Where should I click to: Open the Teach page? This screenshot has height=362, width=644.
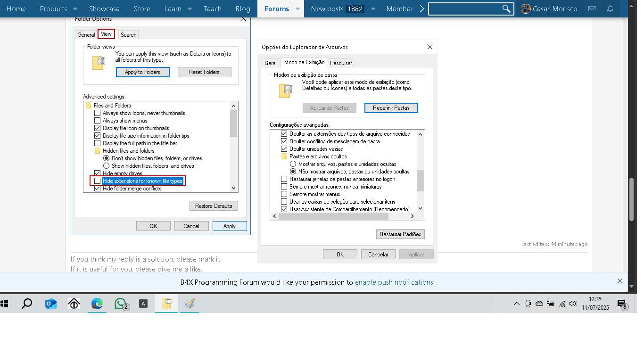[x=213, y=9]
